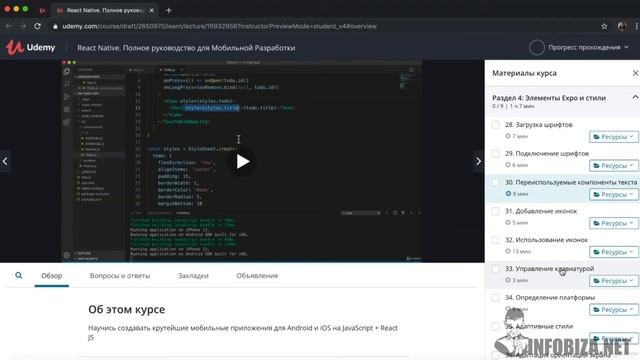Click the Материалы курса panel title
Viewport: 640px width, 360px height.
click(524, 73)
